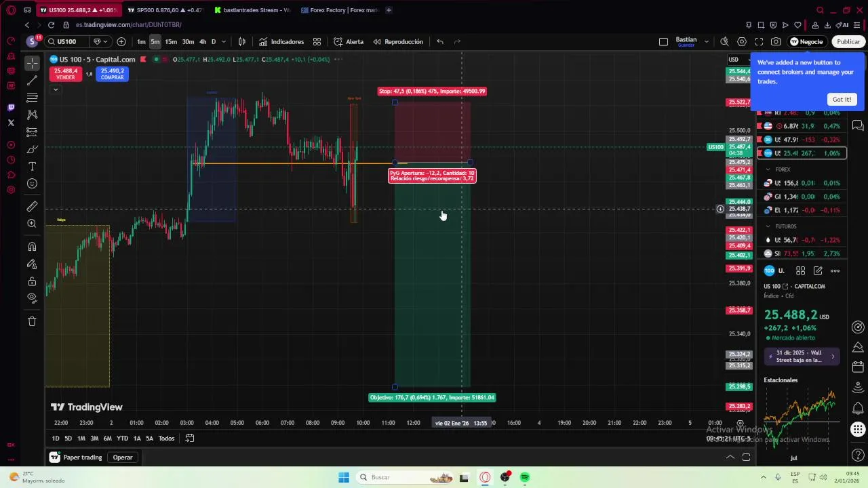Select the trend line drawing tool

coord(32,81)
